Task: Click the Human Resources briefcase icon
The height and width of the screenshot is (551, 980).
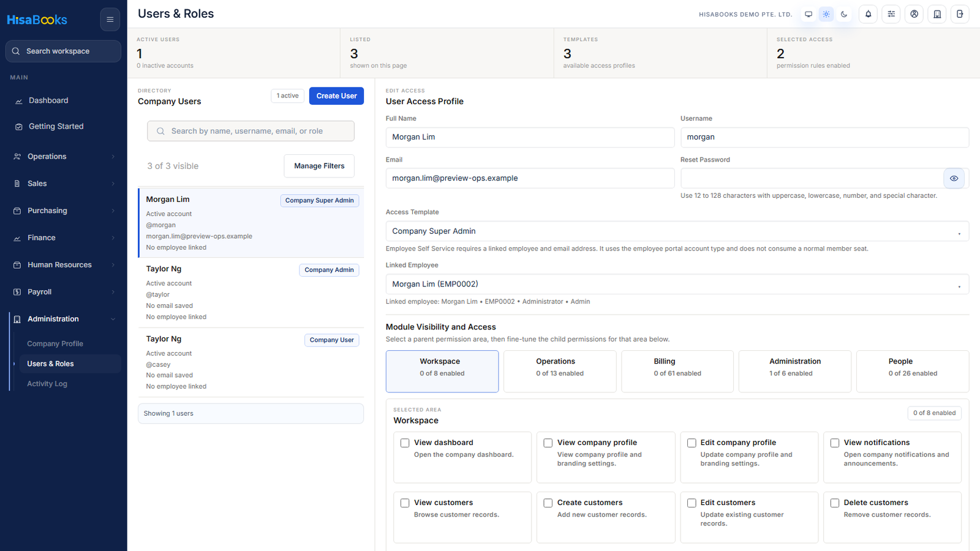Action: (x=17, y=265)
